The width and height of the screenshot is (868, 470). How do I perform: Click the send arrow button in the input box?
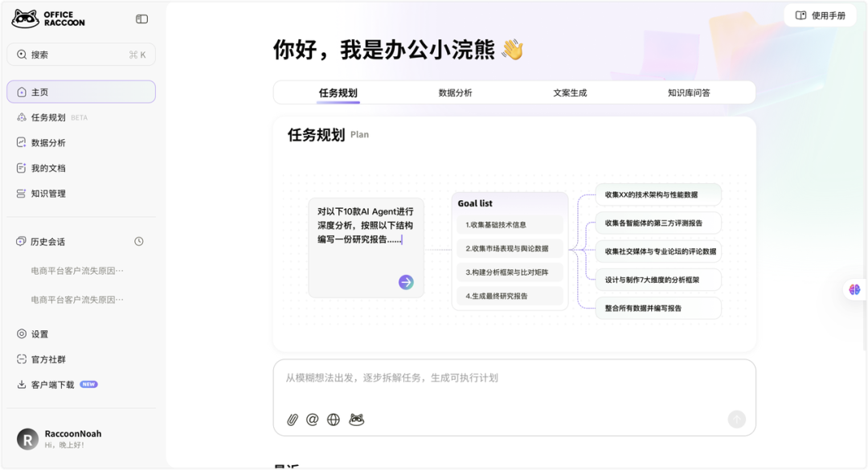[x=737, y=419]
